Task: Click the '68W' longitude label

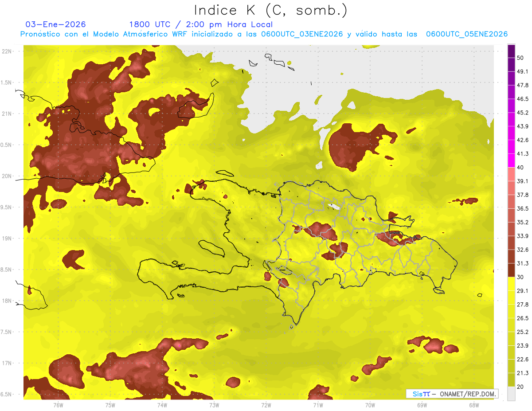Action: tap(474, 405)
